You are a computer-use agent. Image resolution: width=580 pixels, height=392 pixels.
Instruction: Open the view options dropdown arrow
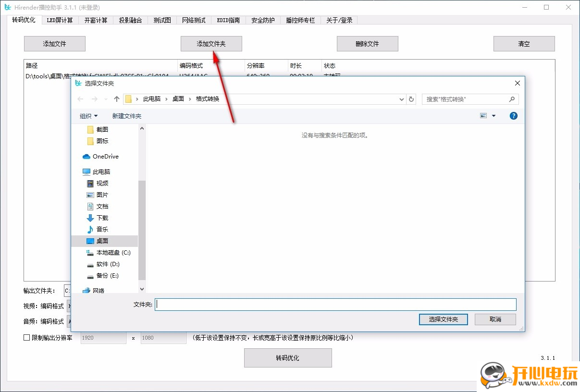(494, 116)
